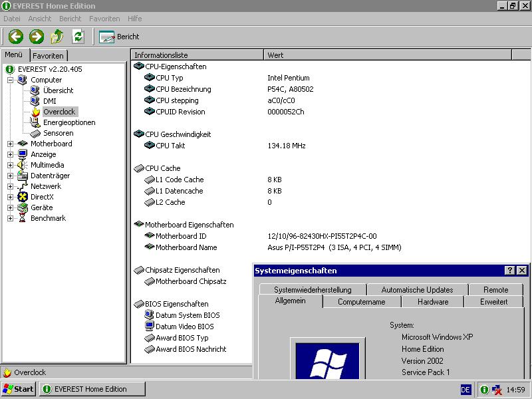The image size is (532, 399).
Task: Click the green forward arrow toolbar icon
Action: click(x=37, y=37)
